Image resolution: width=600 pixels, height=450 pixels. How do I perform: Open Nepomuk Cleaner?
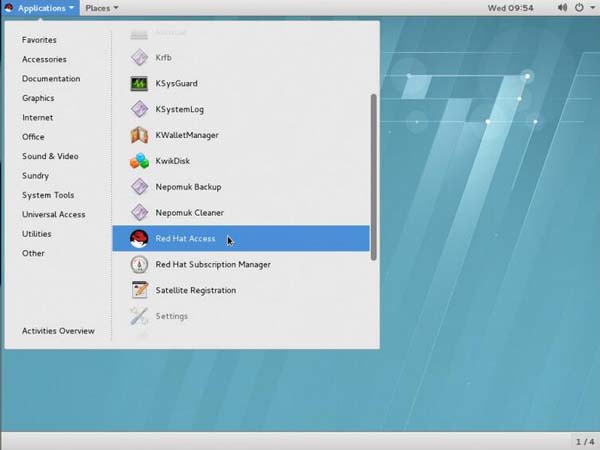click(x=189, y=213)
